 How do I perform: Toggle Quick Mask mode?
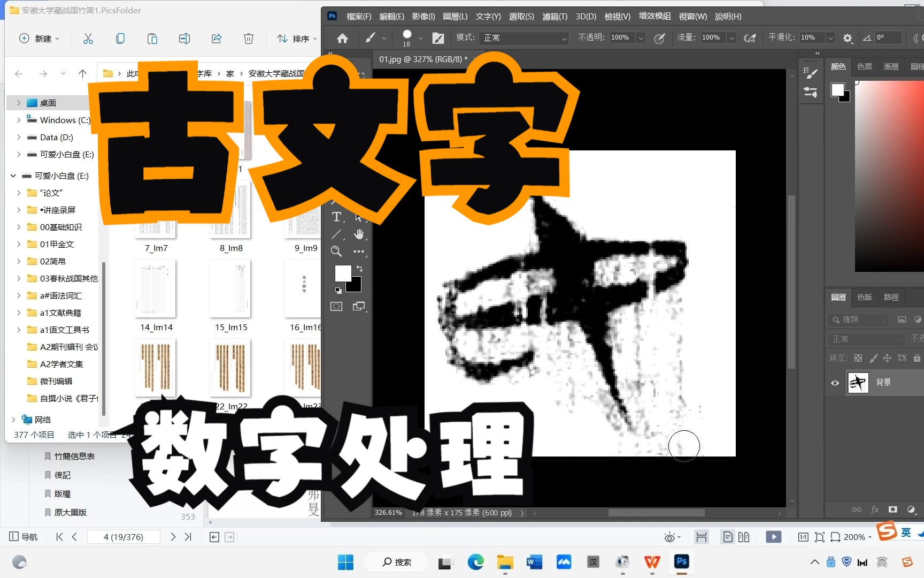coord(336,307)
